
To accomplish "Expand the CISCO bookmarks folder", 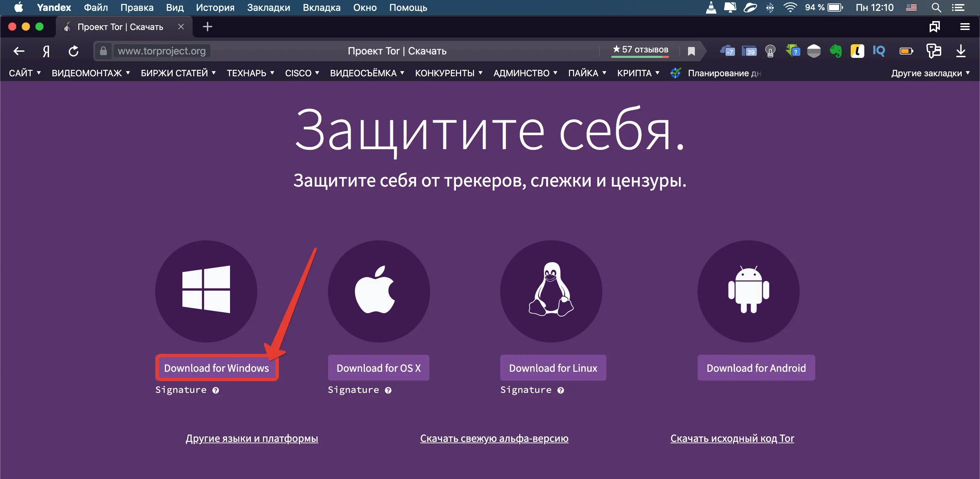I will click(x=302, y=73).
